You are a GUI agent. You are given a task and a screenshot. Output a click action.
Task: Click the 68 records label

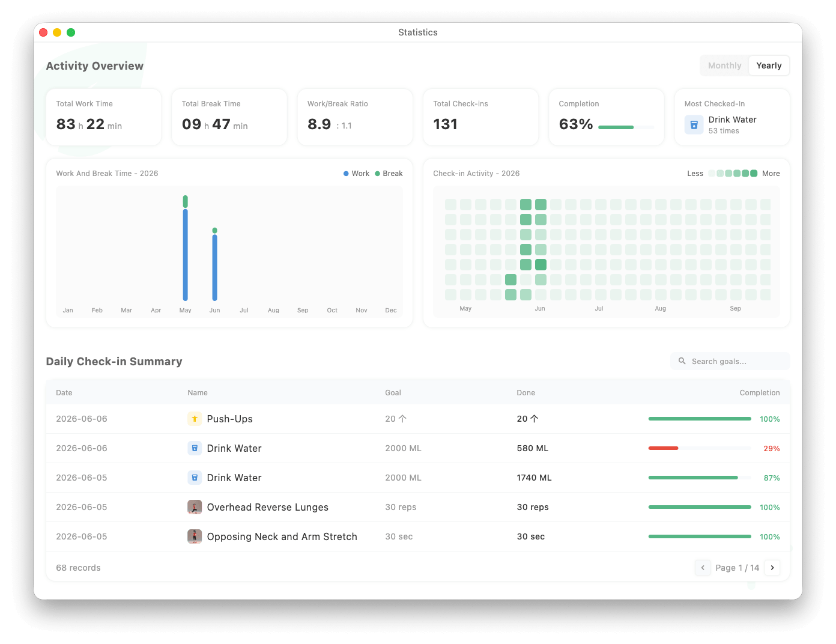point(78,568)
